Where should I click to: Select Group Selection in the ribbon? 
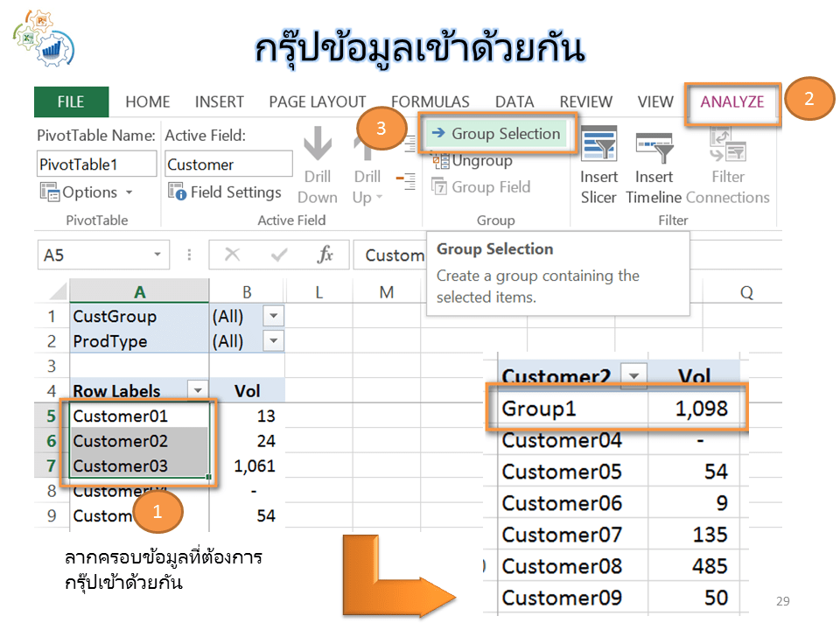coord(497,134)
